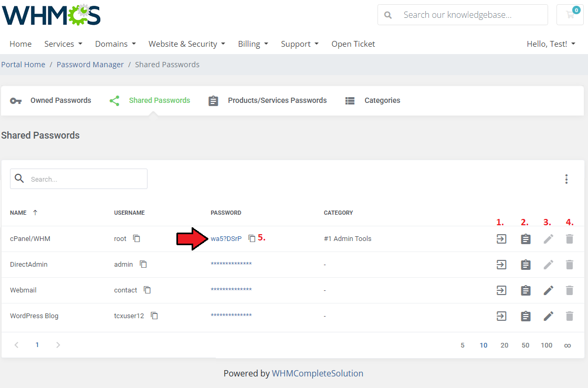Sort the table by Name column
Viewport: 588px width, 388px height.
(x=24, y=213)
